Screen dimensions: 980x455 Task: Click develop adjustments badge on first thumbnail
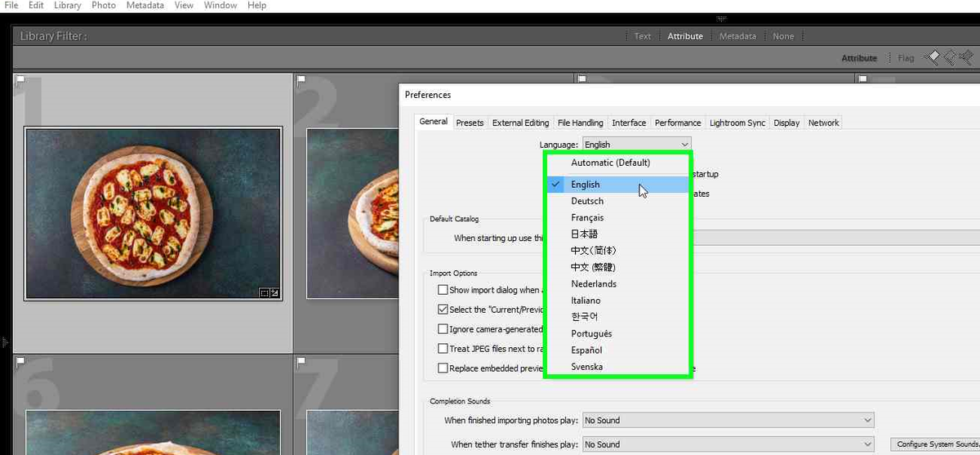[274, 293]
